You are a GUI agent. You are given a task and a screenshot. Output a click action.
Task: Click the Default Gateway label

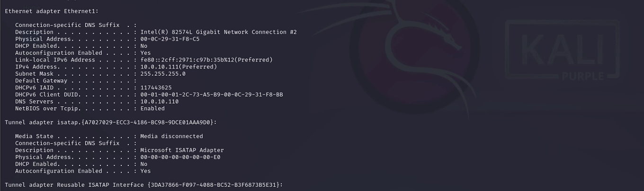tap(40, 81)
